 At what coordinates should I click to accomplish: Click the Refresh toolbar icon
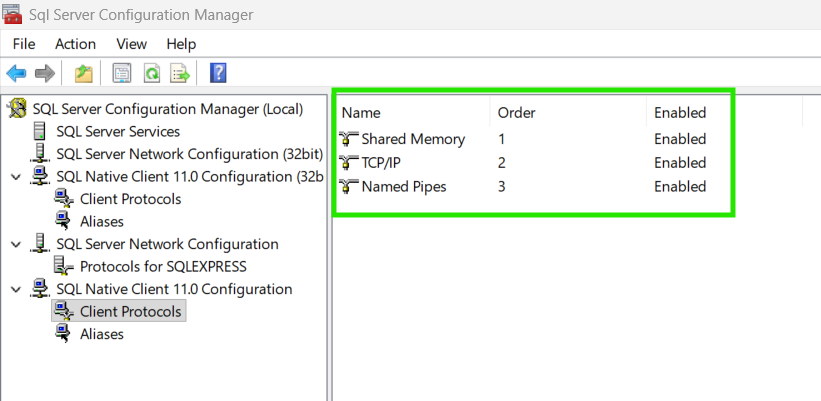(152, 73)
